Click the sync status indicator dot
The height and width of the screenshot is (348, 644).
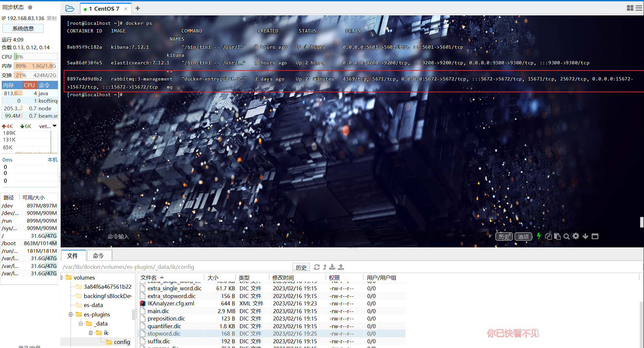30,7
